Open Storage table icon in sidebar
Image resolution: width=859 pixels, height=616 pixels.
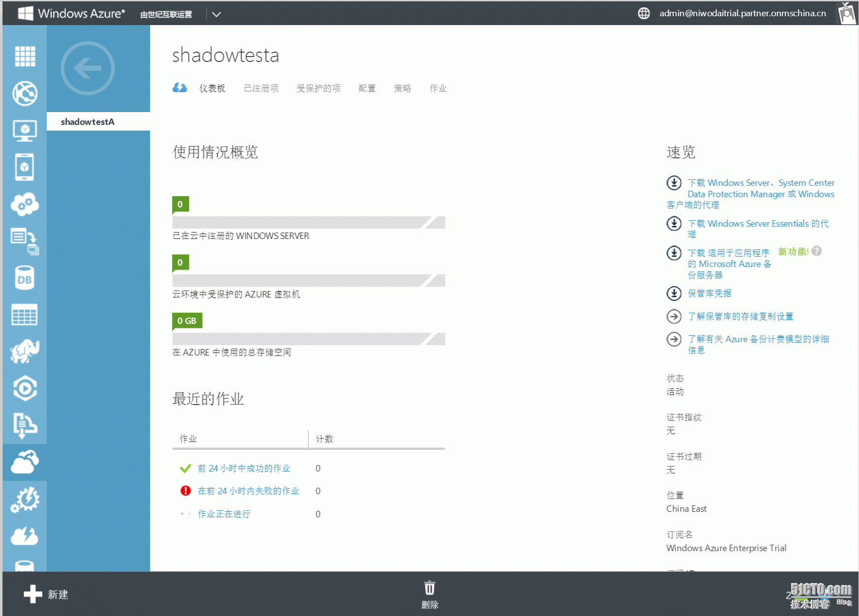(25, 315)
